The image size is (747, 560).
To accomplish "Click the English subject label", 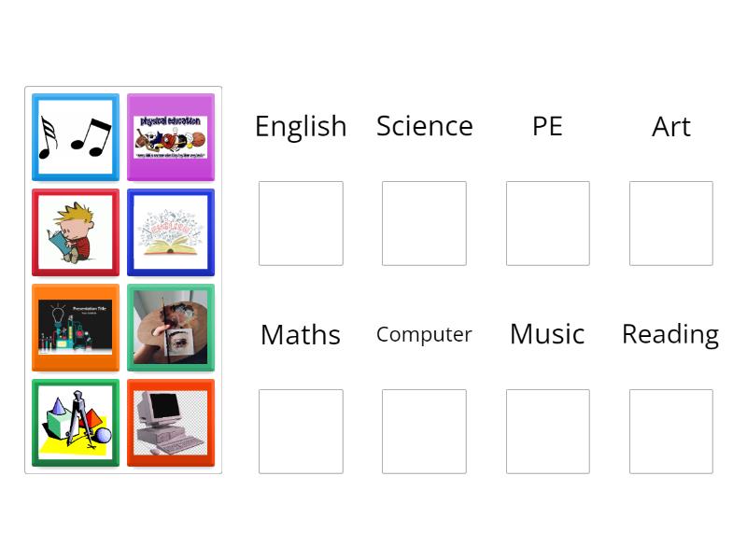I will 301,126.
